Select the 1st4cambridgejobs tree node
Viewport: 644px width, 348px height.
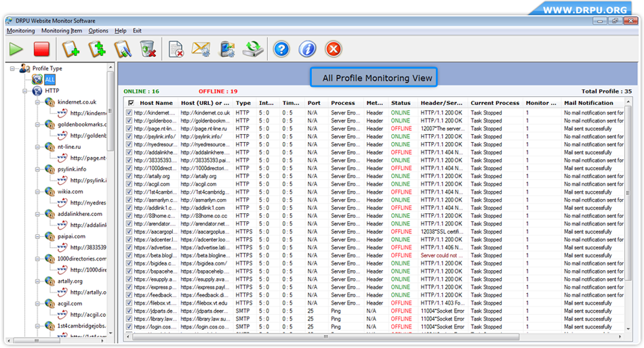tap(82, 326)
